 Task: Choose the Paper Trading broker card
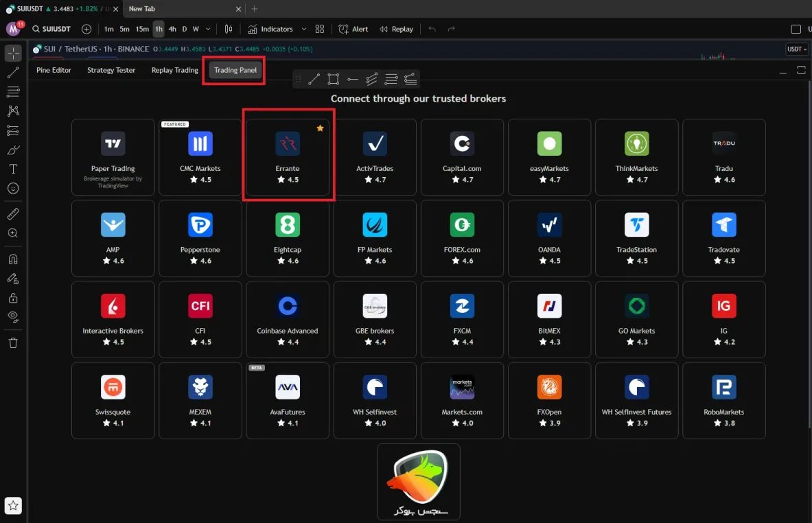click(x=113, y=157)
